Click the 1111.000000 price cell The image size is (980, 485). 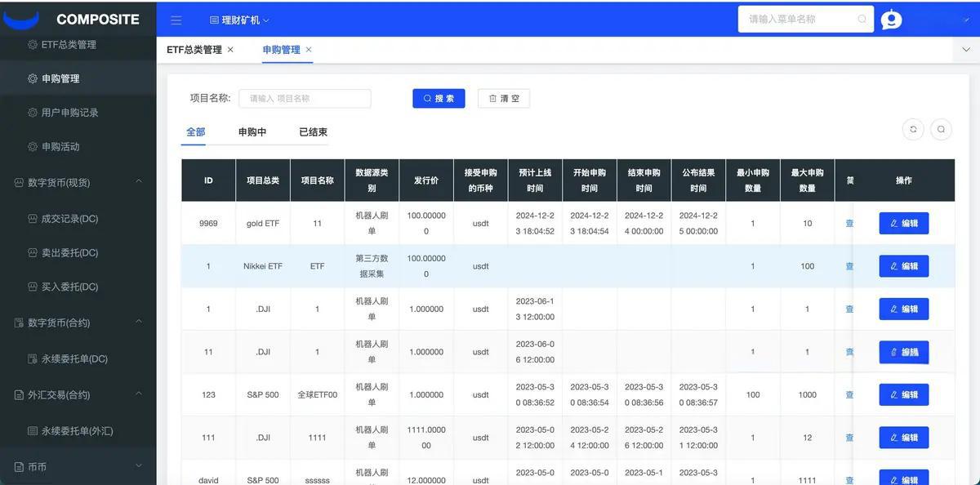(x=426, y=438)
